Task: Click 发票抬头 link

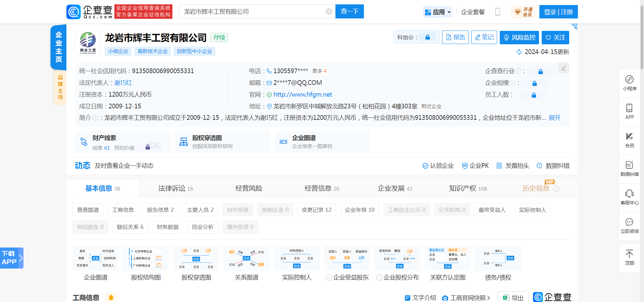Action: click(x=513, y=166)
